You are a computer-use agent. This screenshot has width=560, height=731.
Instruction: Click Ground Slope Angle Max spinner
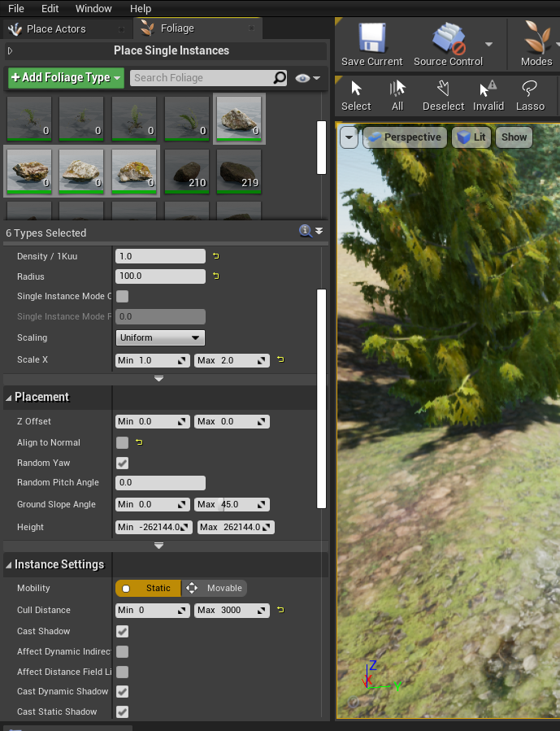[x=232, y=504]
